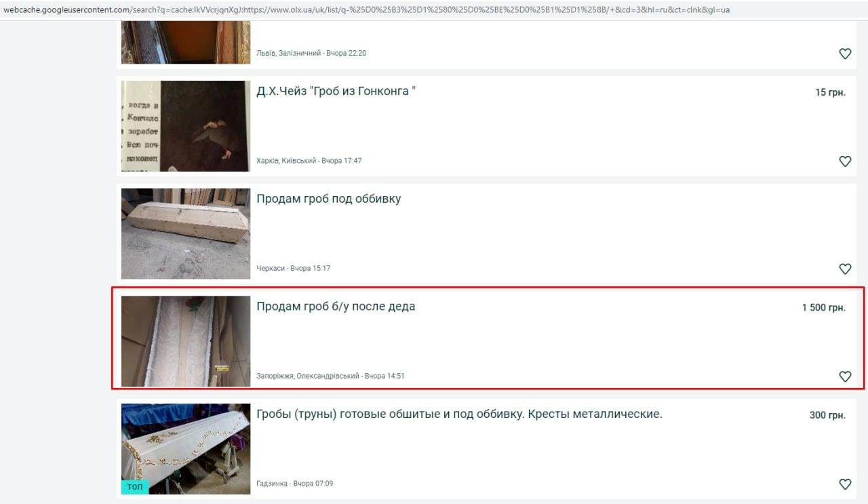Favorite the 'Гробы (труны) готовые' listing
868x504 pixels.
click(x=845, y=484)
